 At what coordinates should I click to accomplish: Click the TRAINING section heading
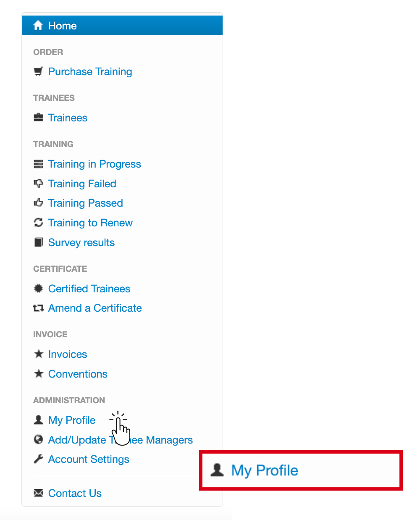pyautogui.click(x=53, y=144)
